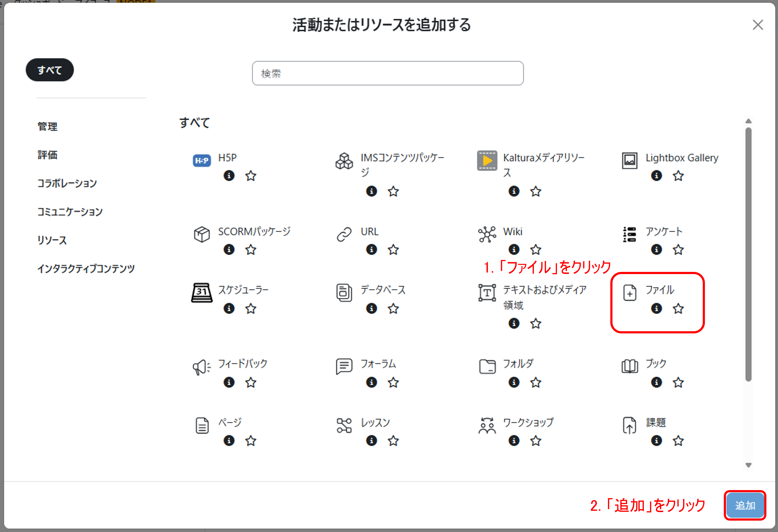Select the ファイル document icon
Viewport: 778px width, 532px height.
pos(629,293)
